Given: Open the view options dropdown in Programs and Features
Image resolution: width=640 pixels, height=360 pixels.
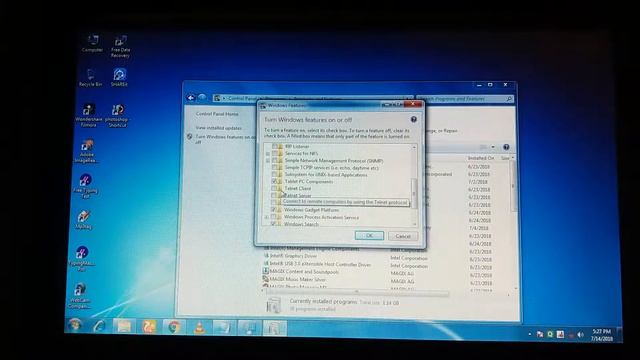Looking at the screenshot, I should pos(493,147).
